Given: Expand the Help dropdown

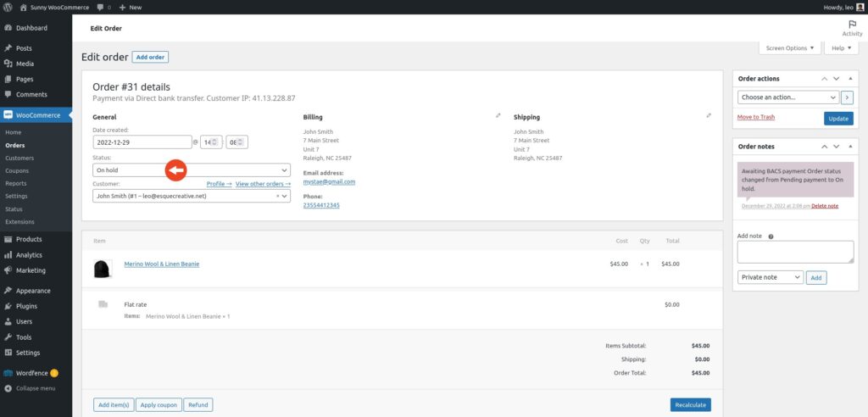Looking at the screenshot, I should pos(842,48).
